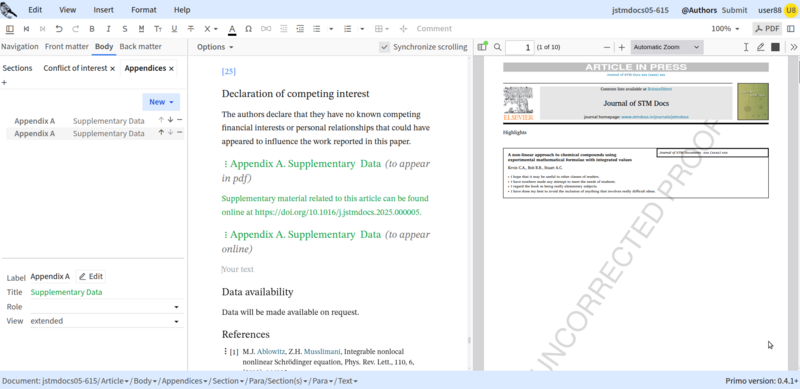Open the Help menu
This screenshot has width=800, height=389.
[182, 10]
